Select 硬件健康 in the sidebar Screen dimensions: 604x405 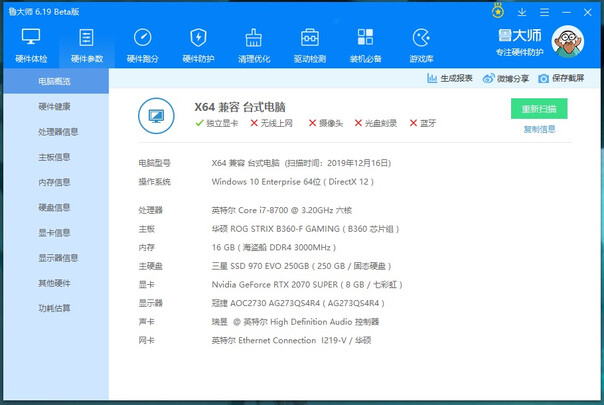pos(56,106)
